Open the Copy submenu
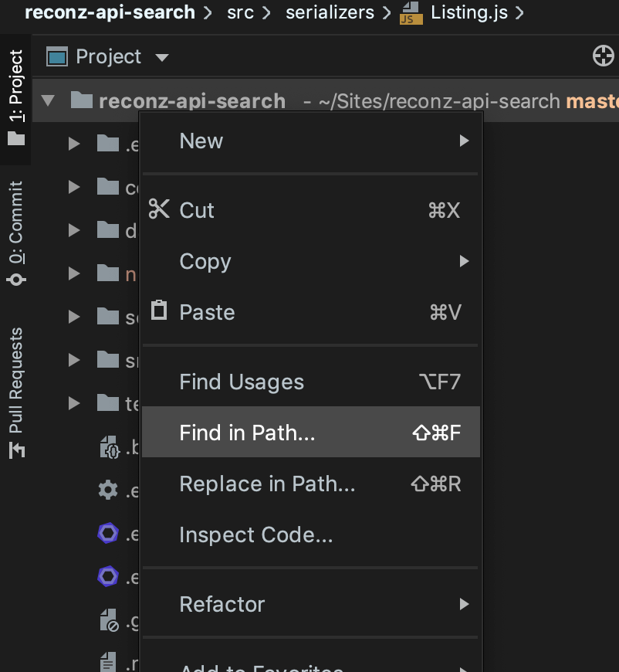Image resolution: width=619 pixels, height=672 pixels. click(309, 261)
